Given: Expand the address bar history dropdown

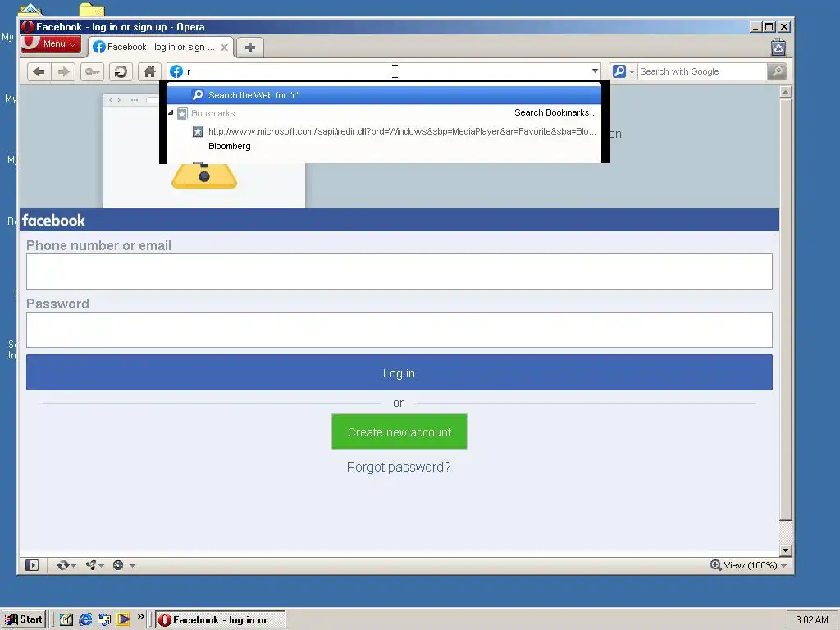Looking at the screenshot, I should pyautogui.click(x=595, y=71).
